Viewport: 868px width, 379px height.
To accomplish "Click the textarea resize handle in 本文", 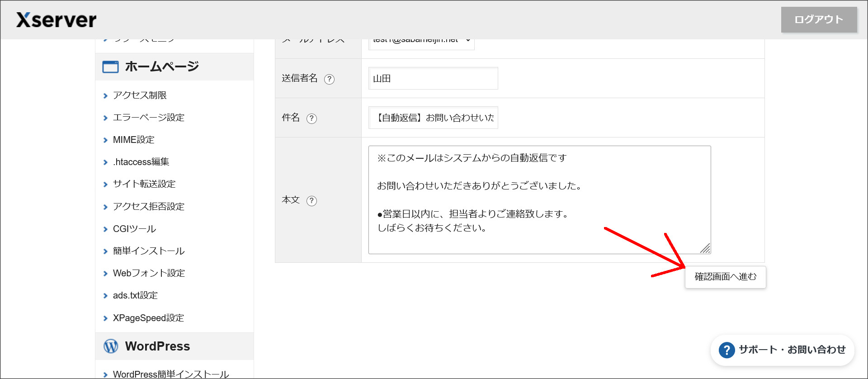I will point(705,248).
